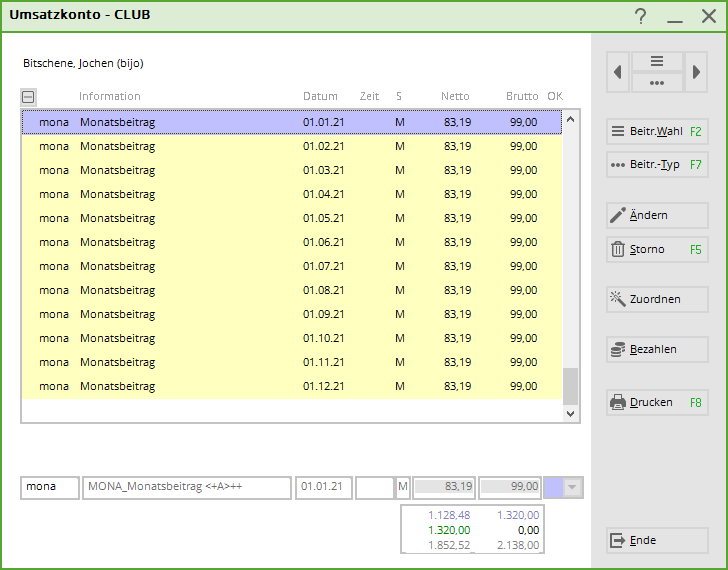Open Beitr.Wahl selection
This screenshot has height=570, width=728.
point(657,131)
